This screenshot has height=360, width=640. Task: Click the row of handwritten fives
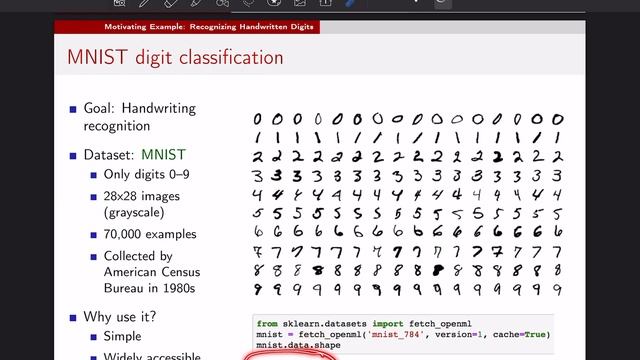coord(408,213)
